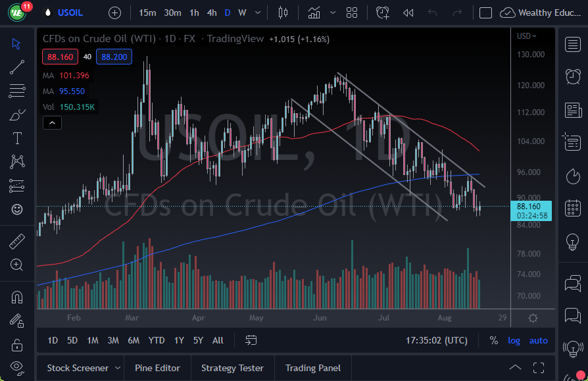
Task: Open the Watchlist panel
Action: click(574, 45)
